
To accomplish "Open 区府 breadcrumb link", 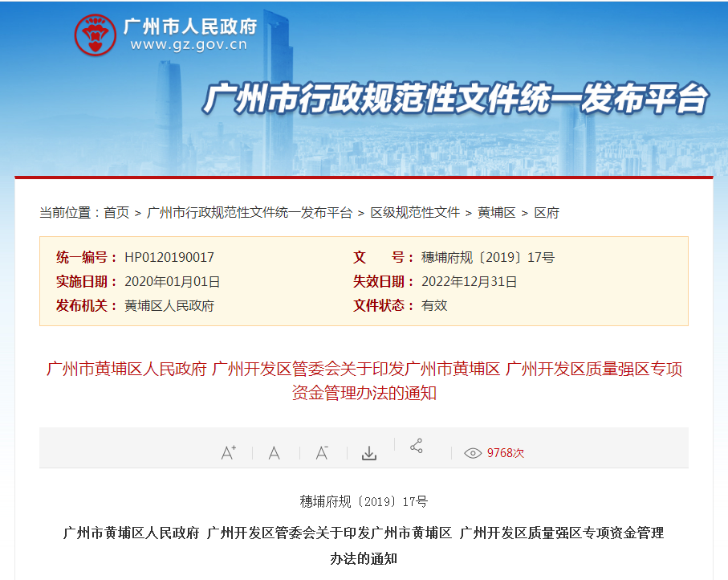I will click(x=547, y=213).
